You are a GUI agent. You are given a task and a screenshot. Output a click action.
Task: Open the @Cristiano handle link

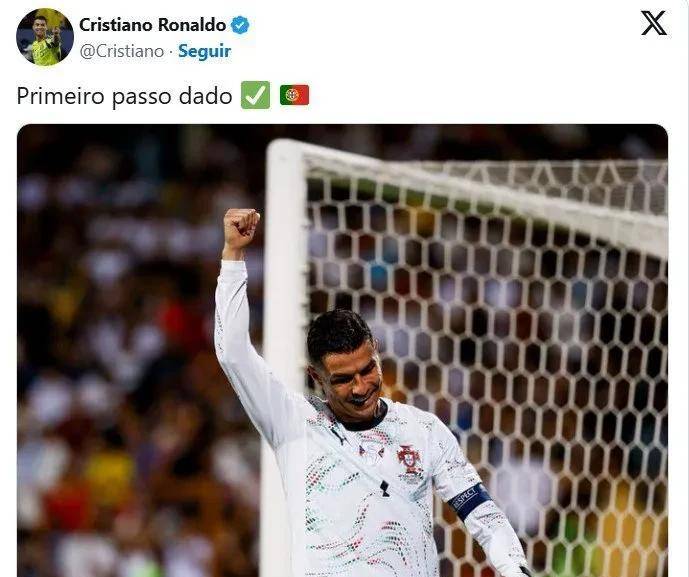122,51
